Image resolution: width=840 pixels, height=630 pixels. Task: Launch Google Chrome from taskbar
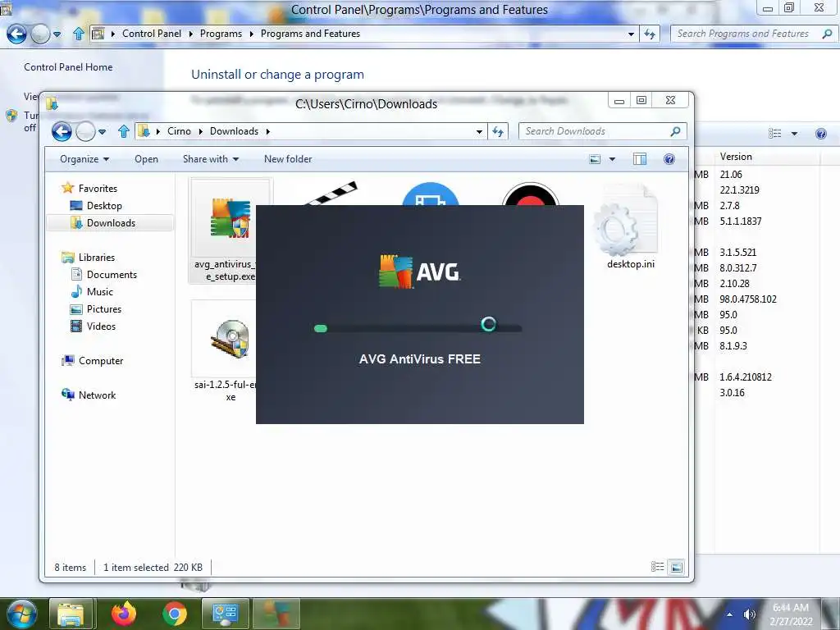174,614
